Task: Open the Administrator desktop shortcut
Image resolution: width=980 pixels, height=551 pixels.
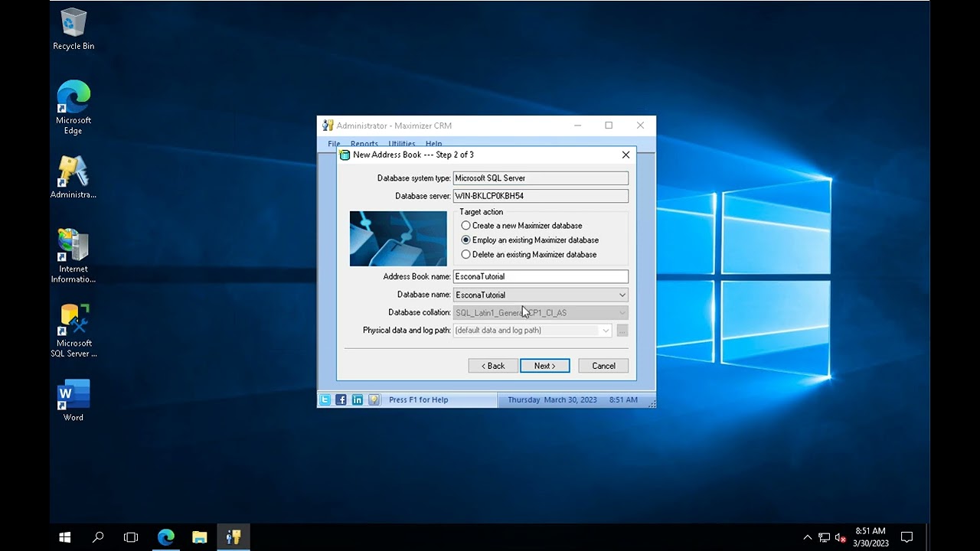Action: click(73, 178)
